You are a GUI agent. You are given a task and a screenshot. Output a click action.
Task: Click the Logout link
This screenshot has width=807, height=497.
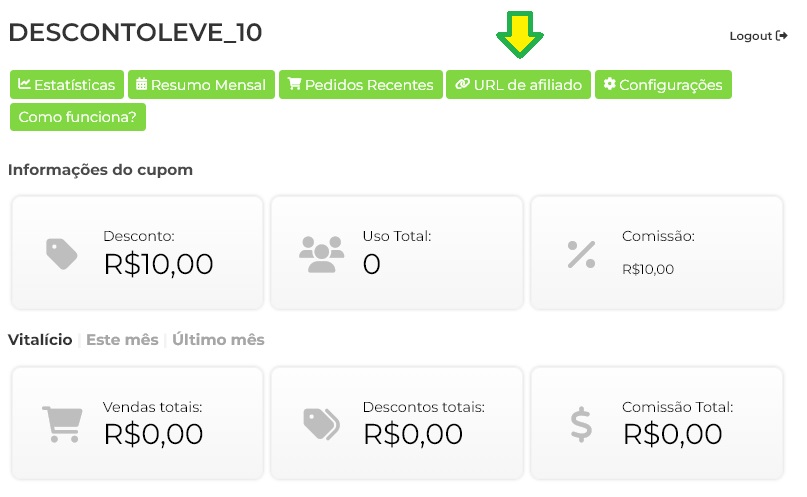(x=751, y=36)
